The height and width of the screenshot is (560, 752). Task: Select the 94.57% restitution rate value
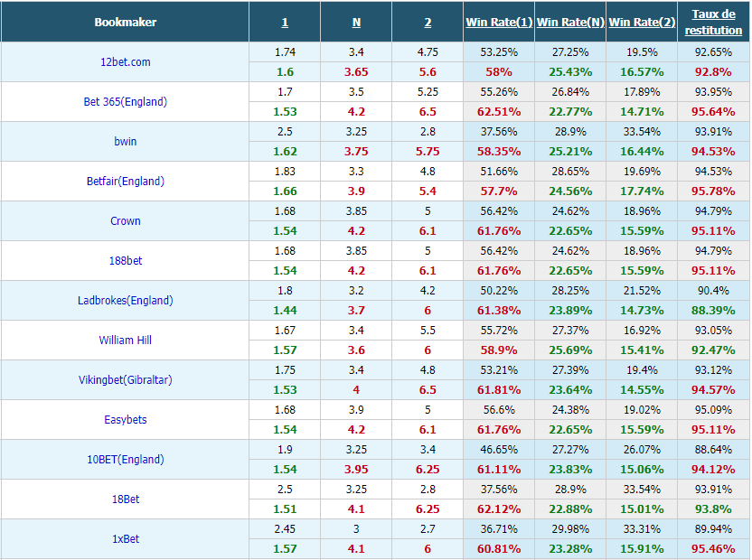tap(714, 390)
